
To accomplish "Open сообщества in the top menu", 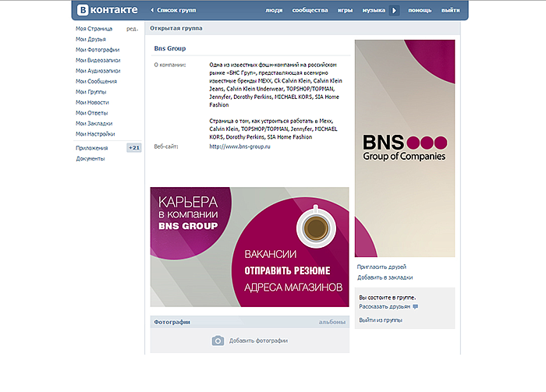I will 310,10.
